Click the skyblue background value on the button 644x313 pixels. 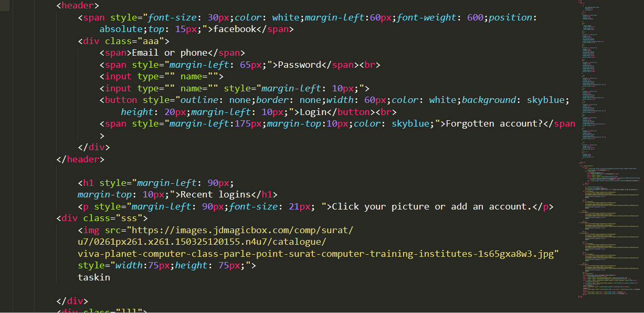548,100
